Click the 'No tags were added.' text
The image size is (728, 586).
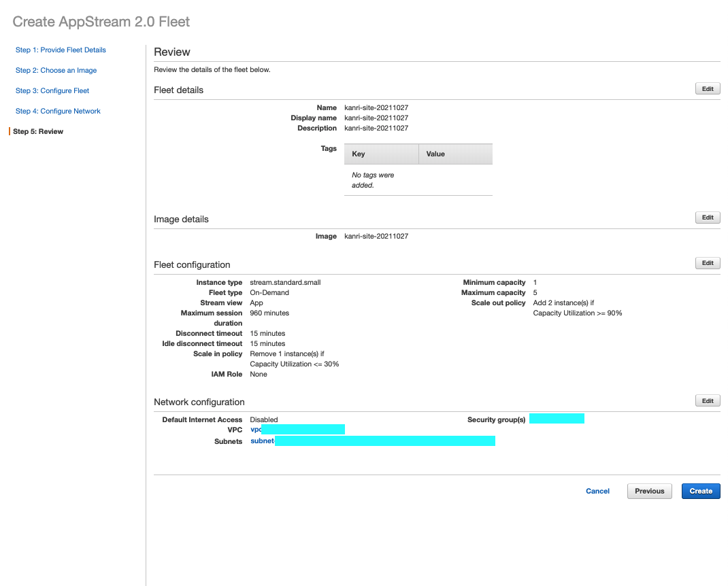373,180
